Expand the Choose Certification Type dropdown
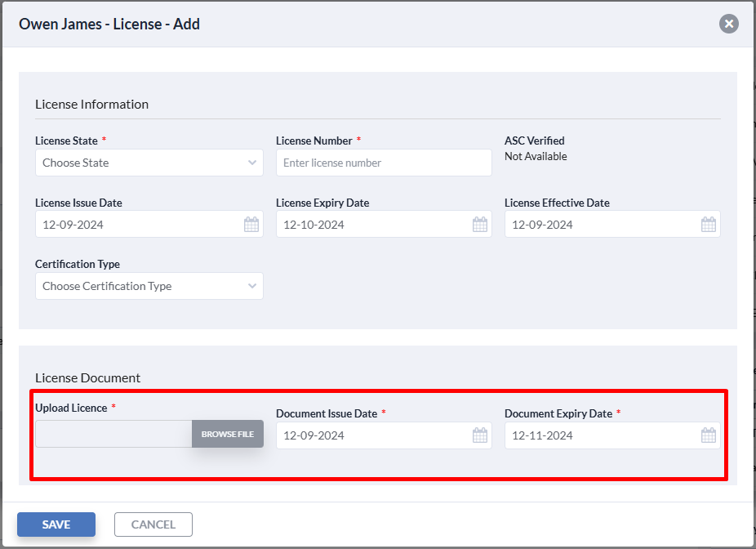Image resolution: width=756 pixels, height=549 pixels. (x=149, y=286)
